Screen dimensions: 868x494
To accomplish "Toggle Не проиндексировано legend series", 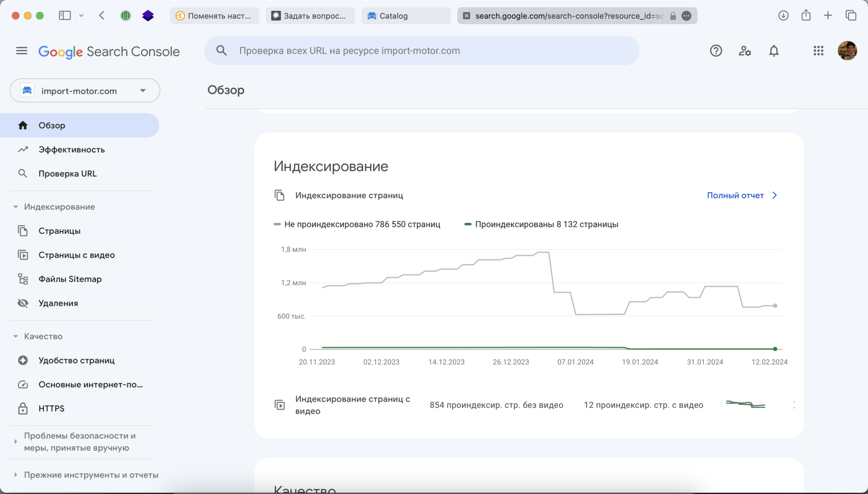I will [x=357, y=224].
